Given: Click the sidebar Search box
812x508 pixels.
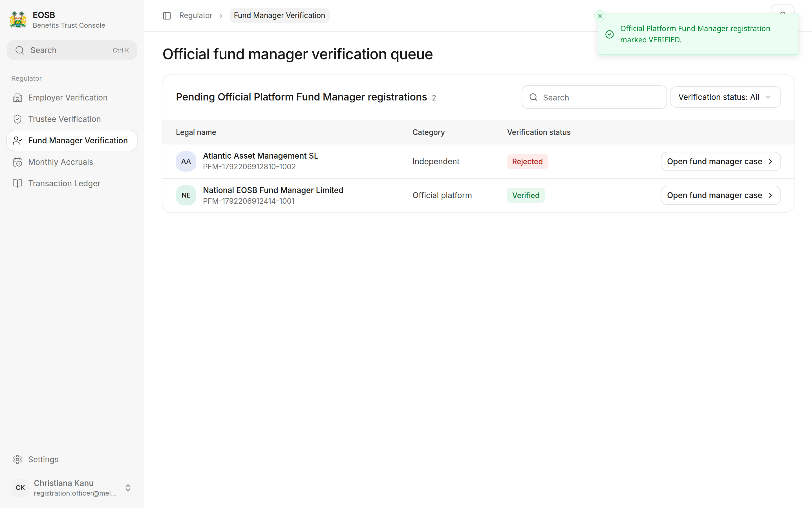Looking at the screenshot, I should 72,51.
